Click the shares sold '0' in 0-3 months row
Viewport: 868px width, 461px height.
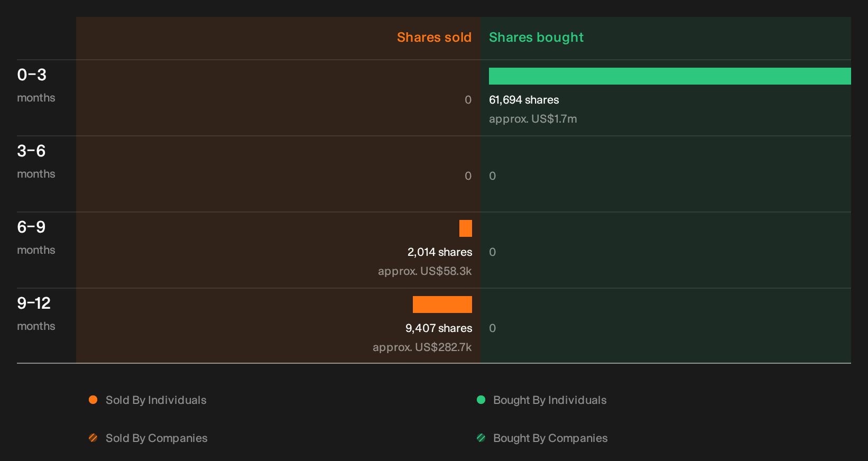coord(468,100)
